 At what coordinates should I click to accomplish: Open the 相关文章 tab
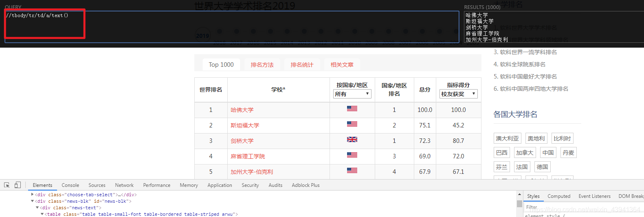tap(342, 65)
